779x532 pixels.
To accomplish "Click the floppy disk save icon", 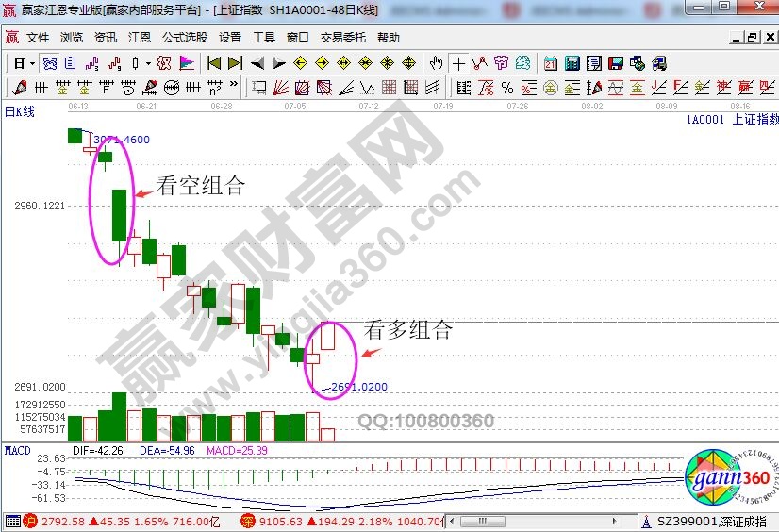I will click(615, 63).
